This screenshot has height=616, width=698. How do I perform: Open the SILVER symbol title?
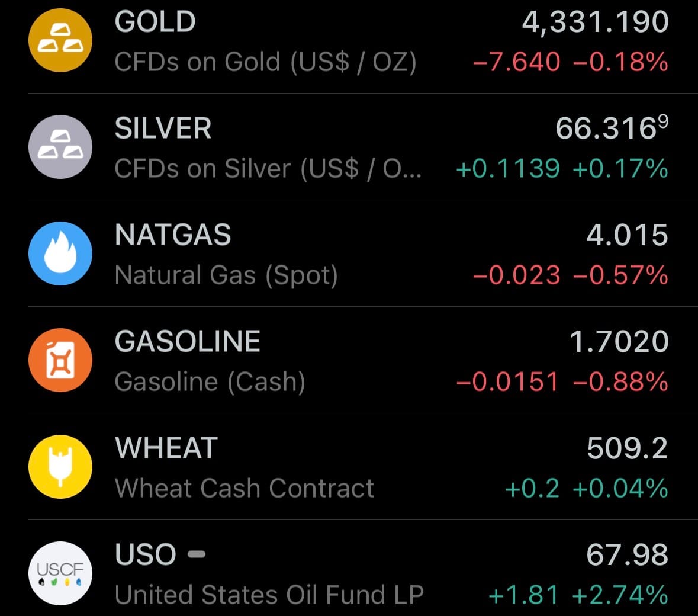pyautogui.click(x=163, y=129)
